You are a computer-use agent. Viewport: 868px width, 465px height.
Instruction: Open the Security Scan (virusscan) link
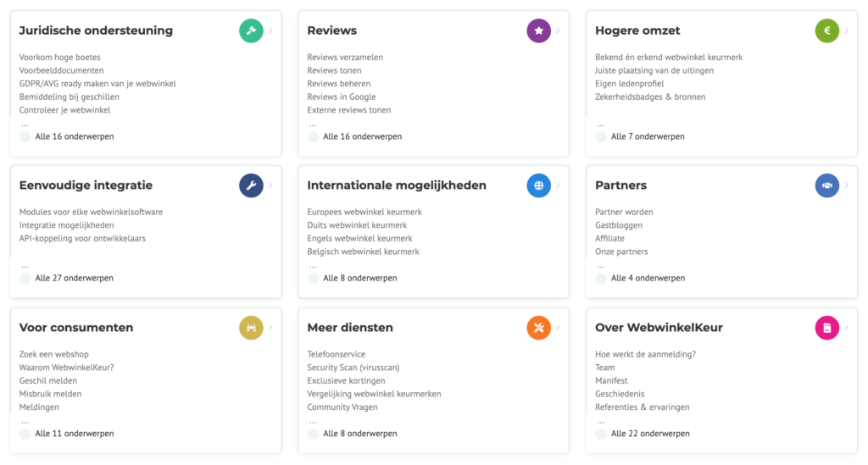[353, 368]
